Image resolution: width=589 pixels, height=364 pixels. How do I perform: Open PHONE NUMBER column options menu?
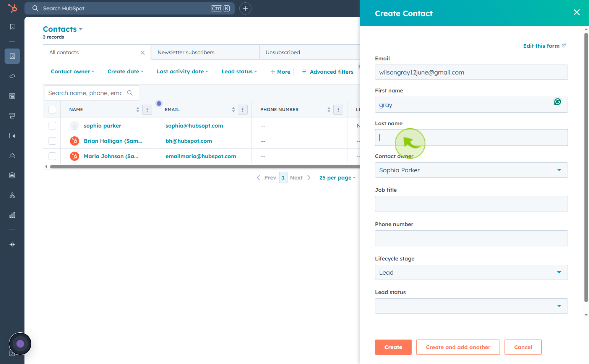[x=338, y=110]
